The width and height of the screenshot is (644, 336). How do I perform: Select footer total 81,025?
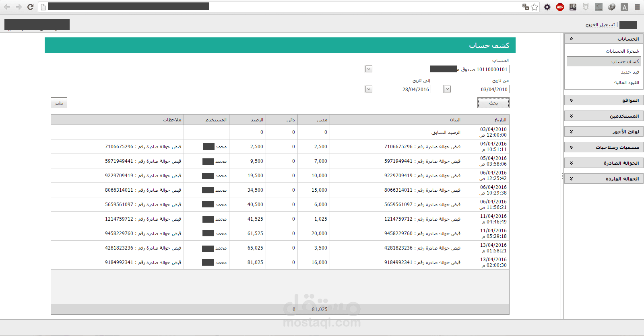pos(320,309)
